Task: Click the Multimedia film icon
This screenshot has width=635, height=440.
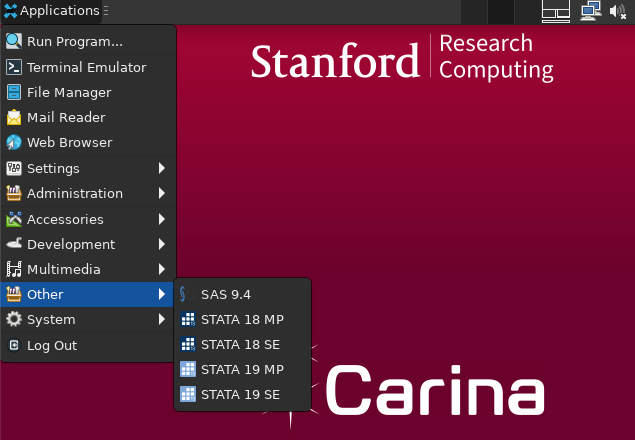Action: pos(14,269)
